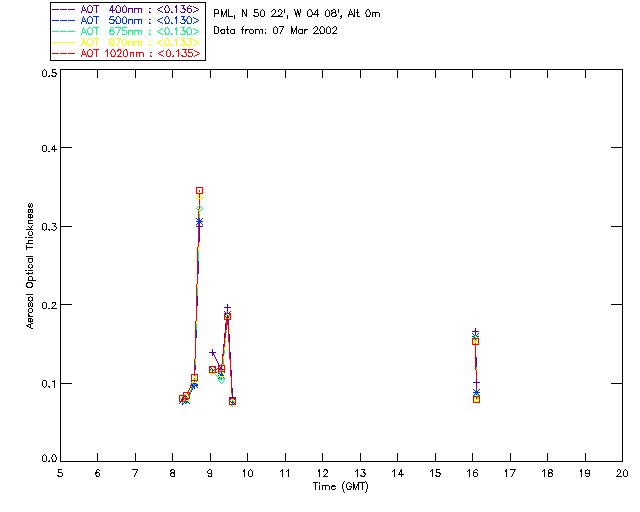Click the upper red square point at hour 16
This screenshot has width=640, height=512.
coord(476,341)
